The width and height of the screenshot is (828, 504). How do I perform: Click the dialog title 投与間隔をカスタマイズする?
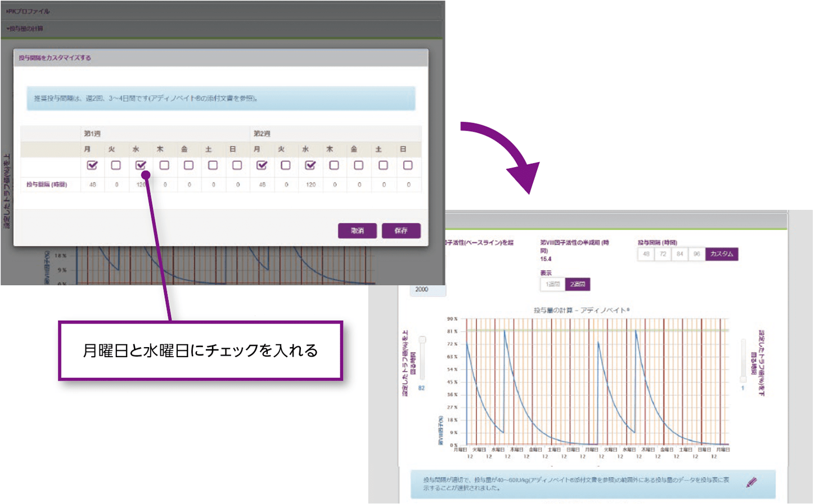pyautogui.click(x=55, y=58)
